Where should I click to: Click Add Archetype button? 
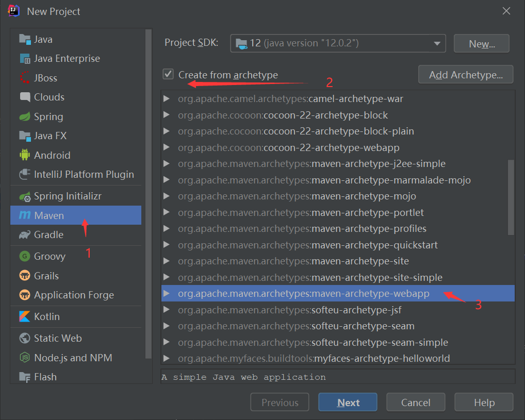pyautogui.click(x=466, y=74)
